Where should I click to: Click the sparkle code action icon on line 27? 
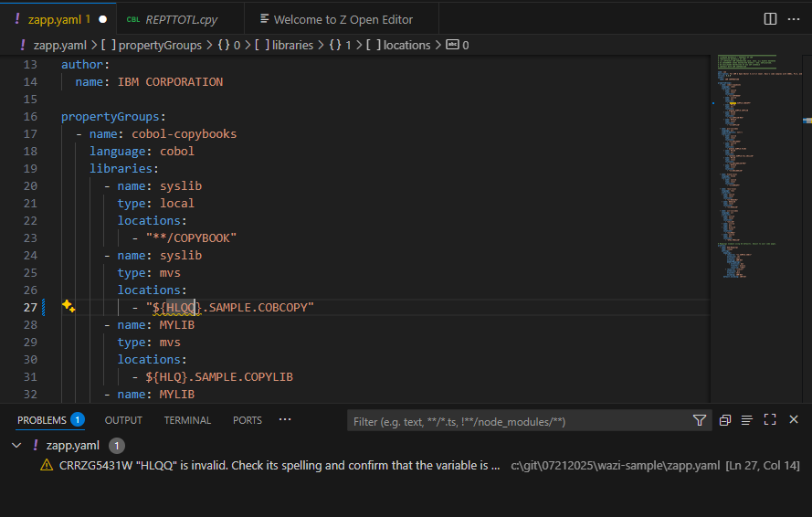click(69, 306)
